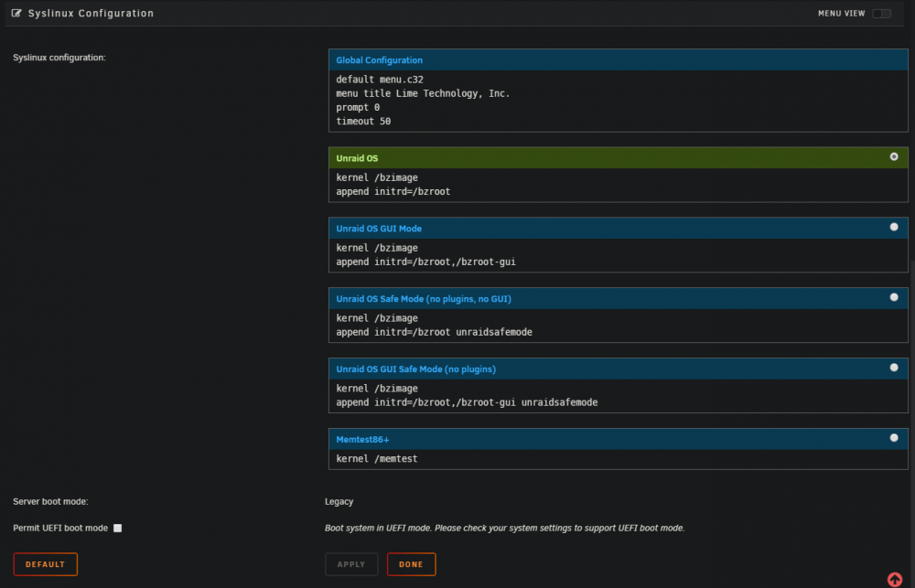Click into the Unraid OS config text area
This screenshot has width=915, height=588.
pyautogui.click(x=618, y=185)
